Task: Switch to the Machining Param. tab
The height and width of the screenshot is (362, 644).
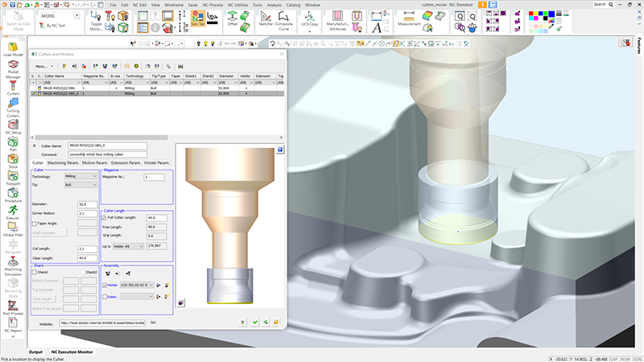Action: point(64,163)
